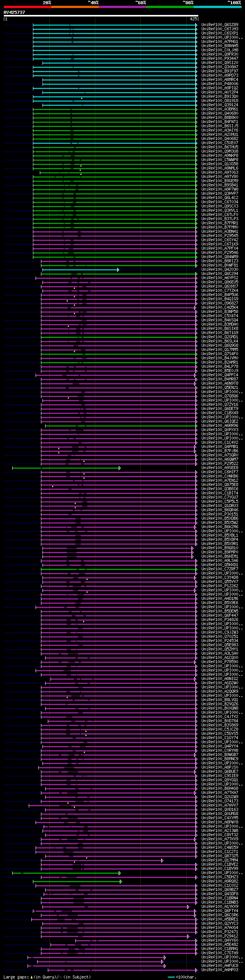
Task: Select the UniRef100_C4Q5K4 label
Action: 220,308
